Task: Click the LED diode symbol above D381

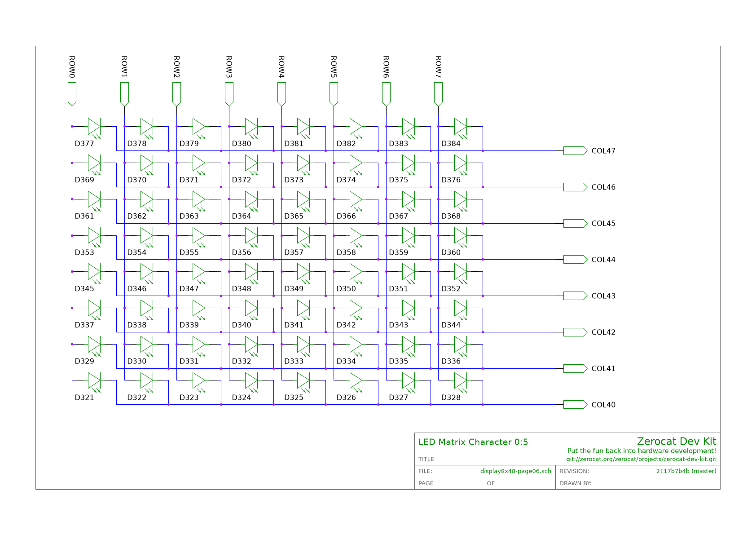Action: [303, 128]
